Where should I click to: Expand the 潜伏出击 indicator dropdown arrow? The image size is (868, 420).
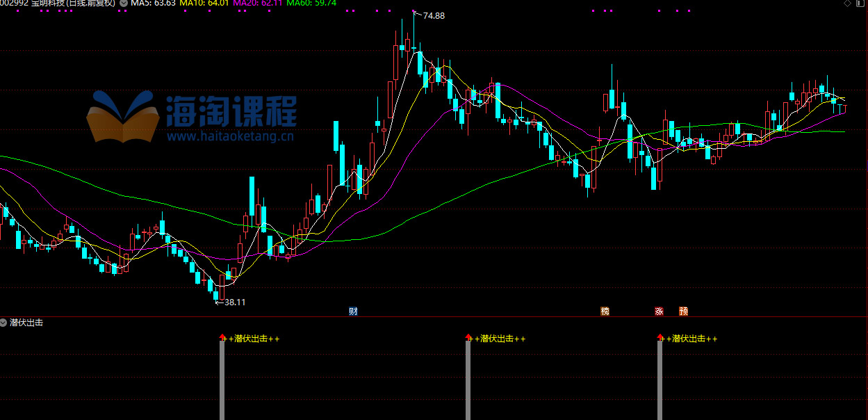(4, 323)
